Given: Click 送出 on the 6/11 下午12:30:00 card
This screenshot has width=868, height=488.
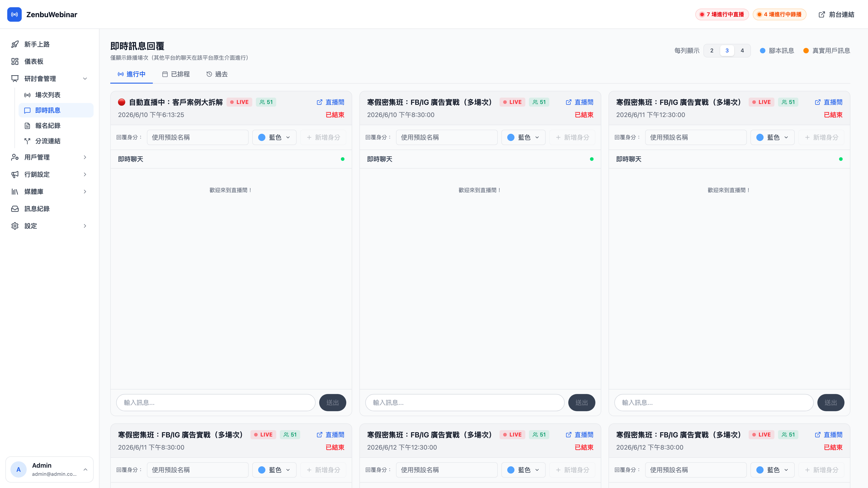Looking at the screenshot, I should coord(831,402).
